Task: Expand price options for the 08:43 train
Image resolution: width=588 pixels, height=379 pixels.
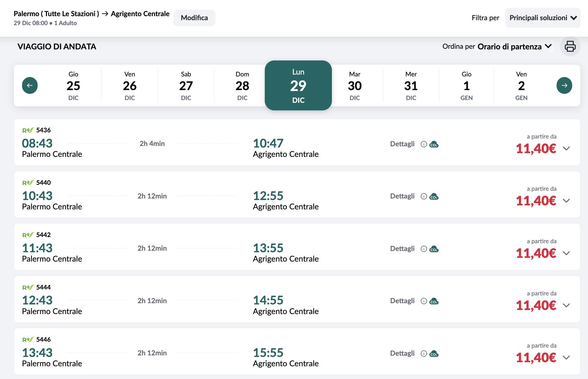Action: click(566, 148)
